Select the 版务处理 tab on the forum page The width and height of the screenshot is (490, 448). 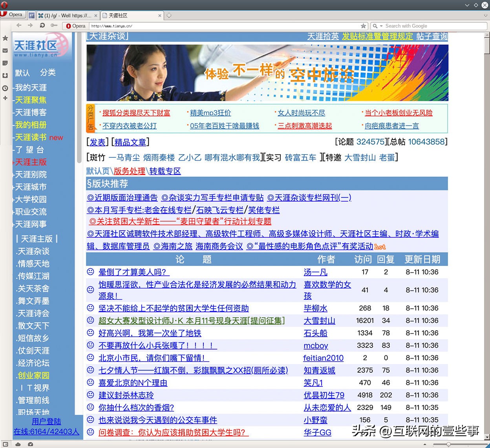tap(130, 171)
